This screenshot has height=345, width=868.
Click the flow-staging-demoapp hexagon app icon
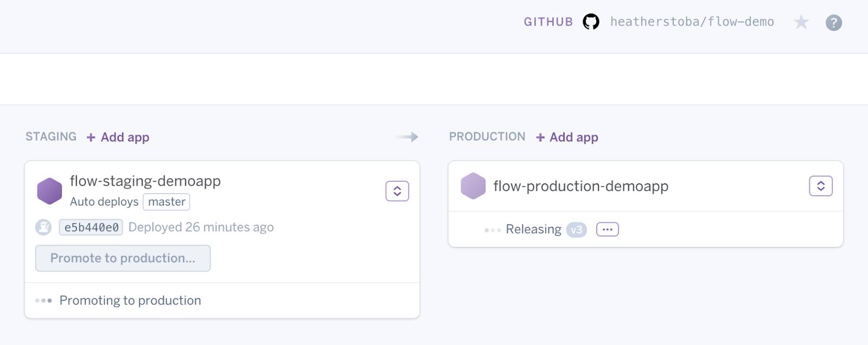pos(49,191)
